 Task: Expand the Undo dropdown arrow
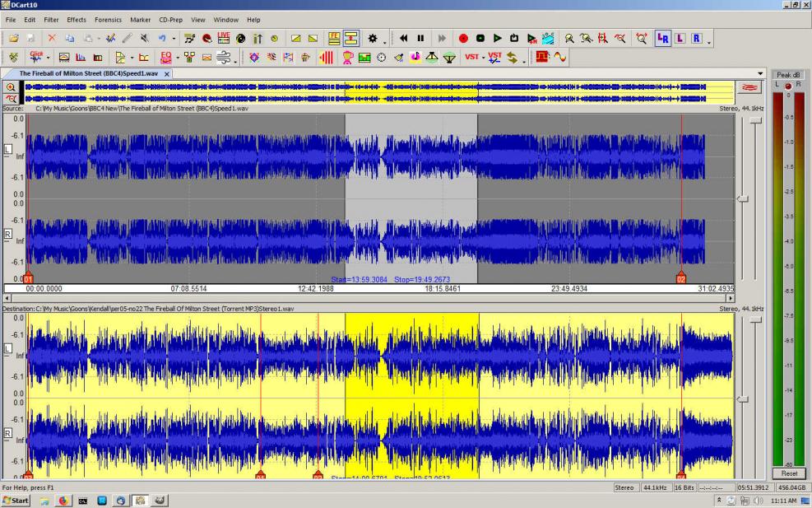174,39
